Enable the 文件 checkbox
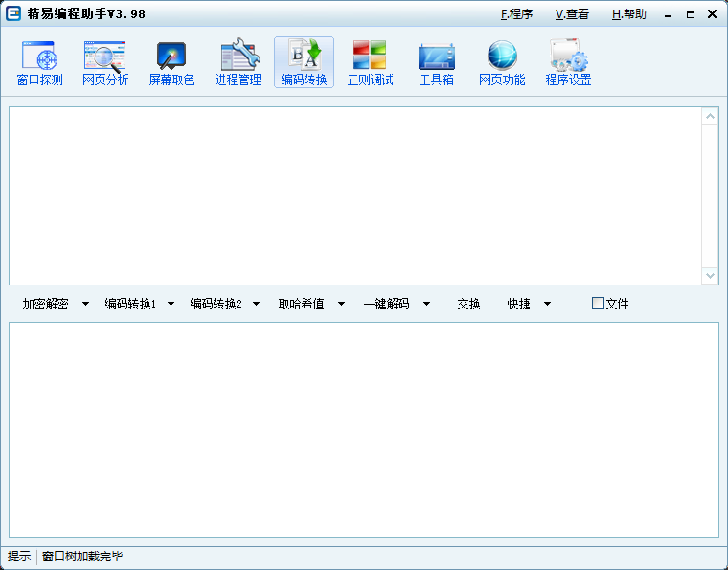 point(598,304)
